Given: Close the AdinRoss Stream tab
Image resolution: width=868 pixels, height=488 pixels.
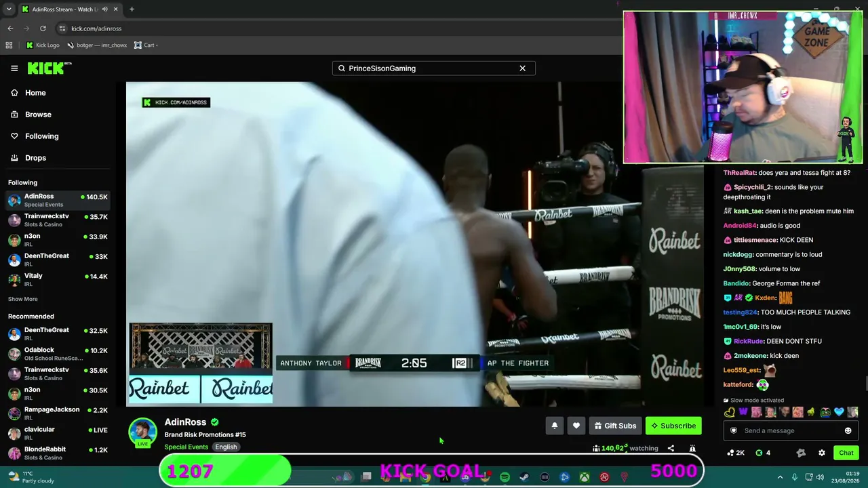Looking at the screenshot, I should [116, 9].
